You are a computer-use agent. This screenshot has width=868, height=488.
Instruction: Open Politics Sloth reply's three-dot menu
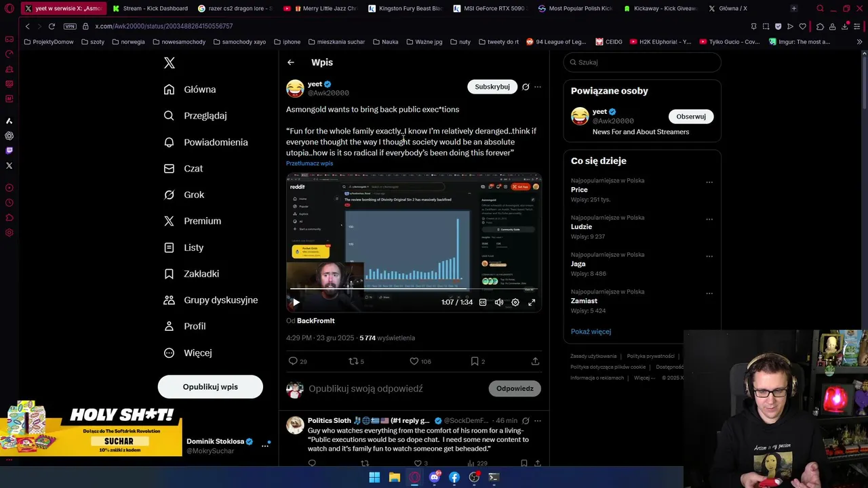click(x=538, y=421)
